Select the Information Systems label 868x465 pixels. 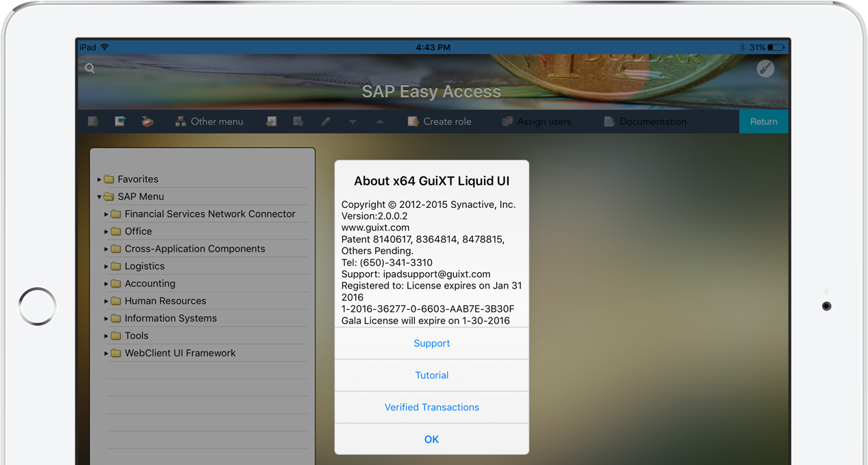(x=170, y=318)
